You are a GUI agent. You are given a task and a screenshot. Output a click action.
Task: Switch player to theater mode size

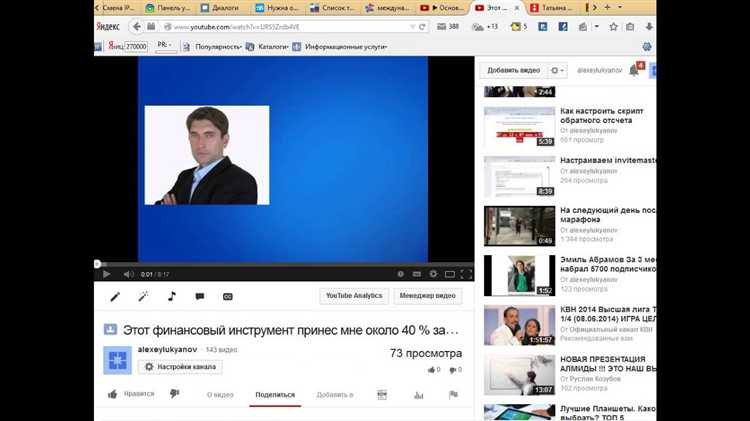pos(450,274)
